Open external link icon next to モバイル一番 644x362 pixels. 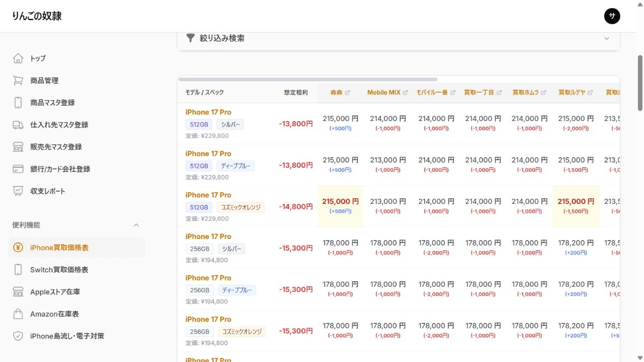pos(453,93)
